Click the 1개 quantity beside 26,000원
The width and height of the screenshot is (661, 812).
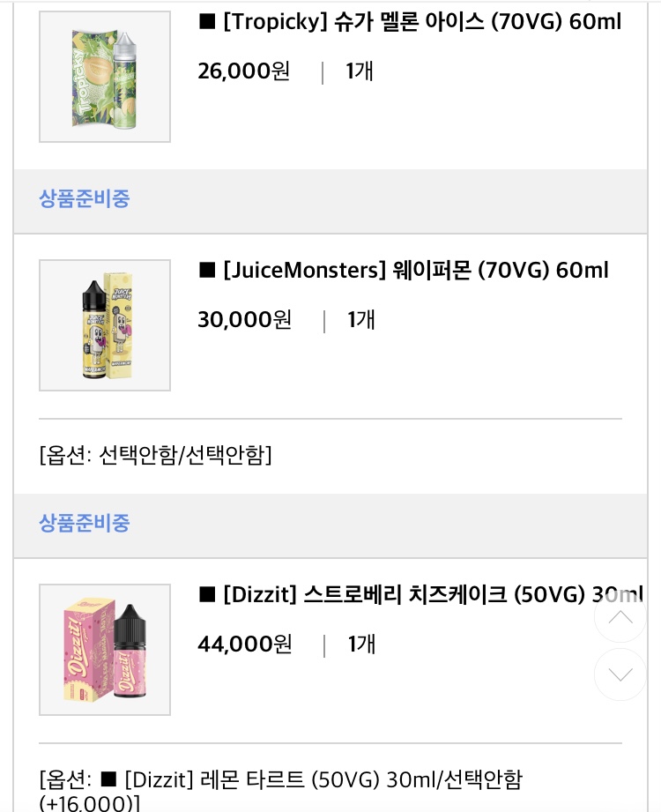click(360, 71)
